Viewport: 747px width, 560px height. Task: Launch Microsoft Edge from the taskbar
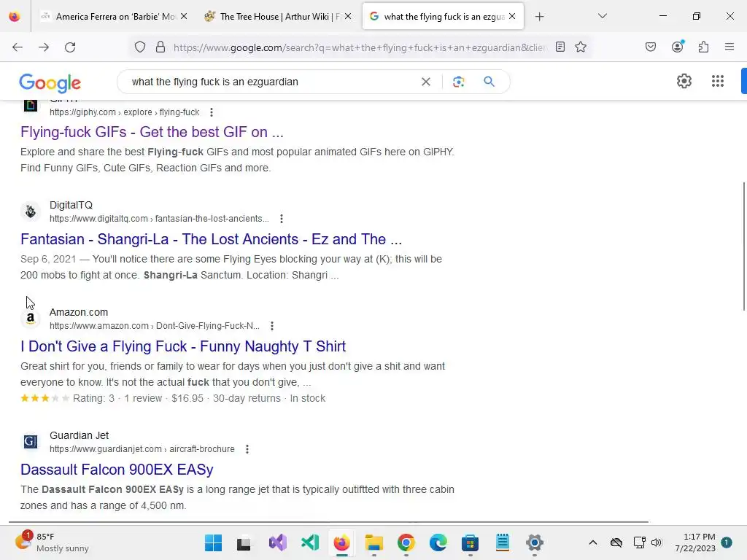[x=438, y=542]
